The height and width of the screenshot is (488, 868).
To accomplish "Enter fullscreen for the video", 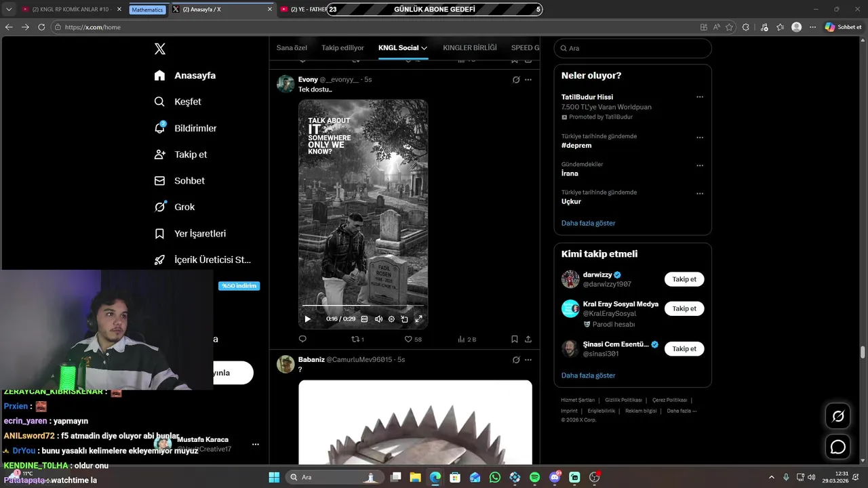I will pos(418,319).
